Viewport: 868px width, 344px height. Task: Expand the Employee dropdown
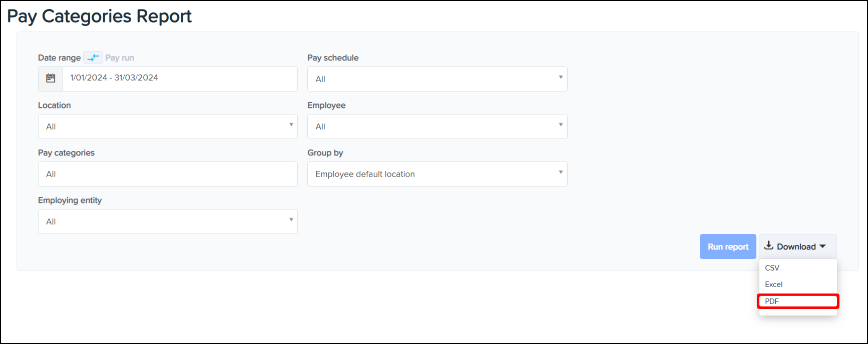[x=437, y=126]
